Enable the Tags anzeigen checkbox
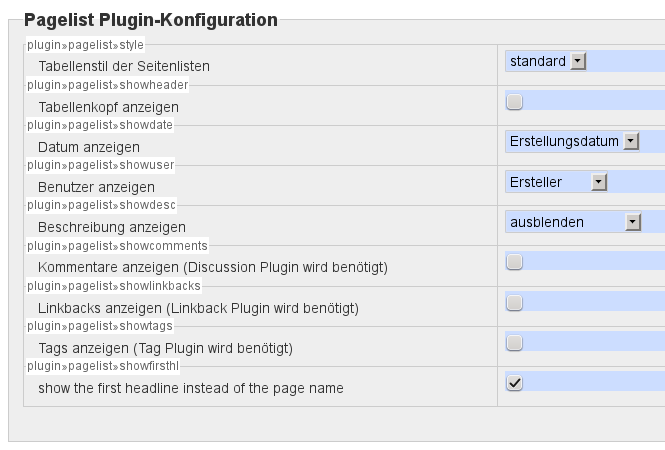Viewport: 665px width, 450px height. click(x=514, y=342)
